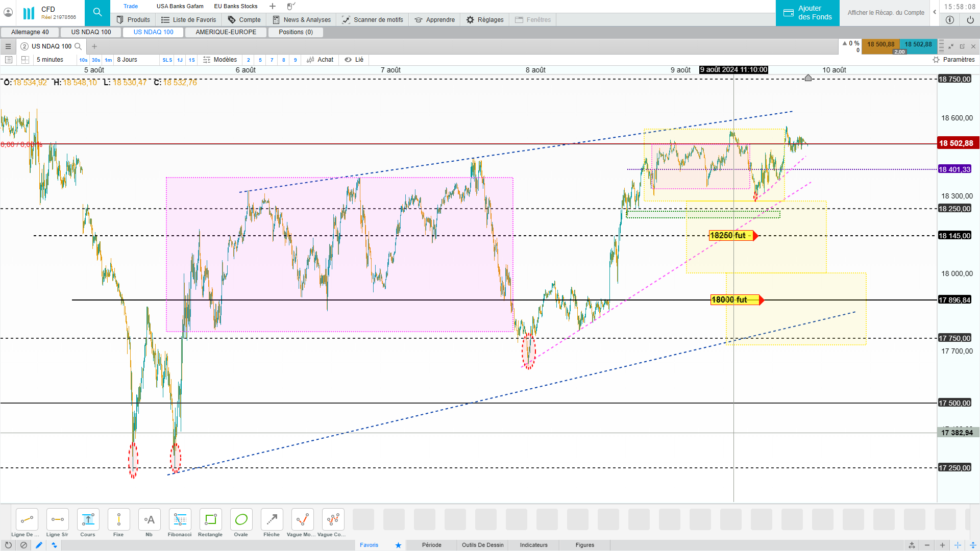
Task: Select the Flèche arrow tool
Action: pyautogui.click(x=272, y=520)
